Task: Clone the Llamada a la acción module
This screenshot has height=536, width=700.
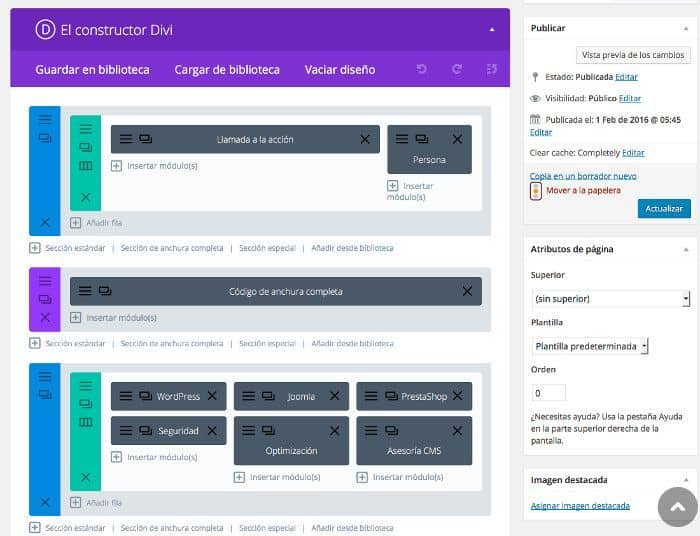Action: [146, 139]
